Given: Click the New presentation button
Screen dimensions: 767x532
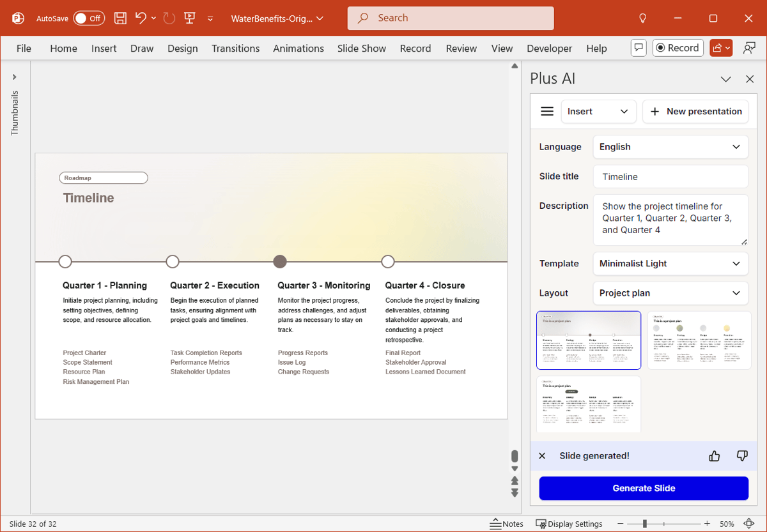Looking at the screenshot, I should 695,111.
